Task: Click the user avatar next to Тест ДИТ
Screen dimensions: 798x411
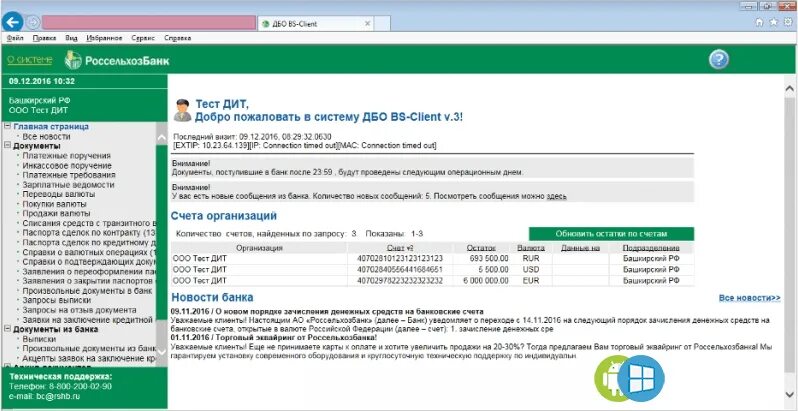Action: pos(182,110)
